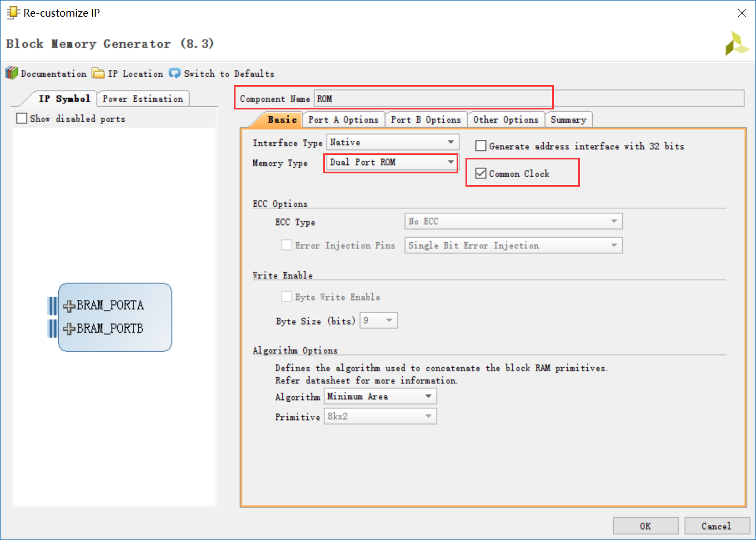Click the IP Location folder icon
756x540 pixels.
pos(98,73)
